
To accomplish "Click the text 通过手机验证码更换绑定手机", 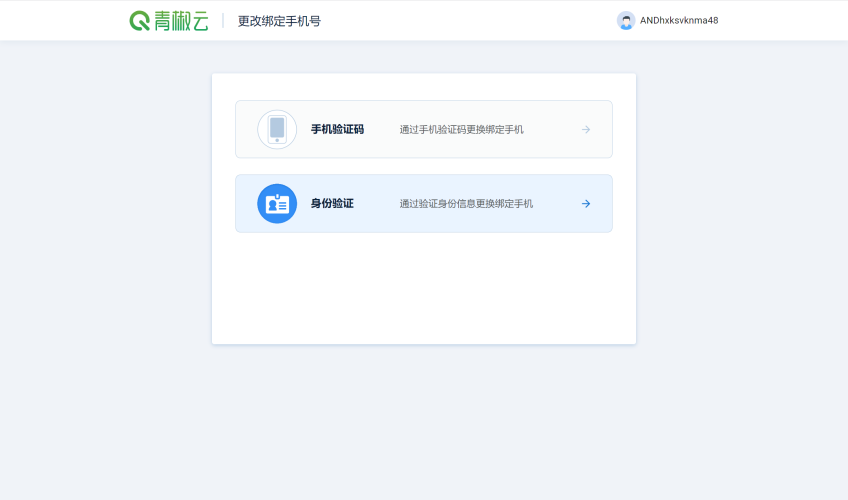I will pos(461,129).
